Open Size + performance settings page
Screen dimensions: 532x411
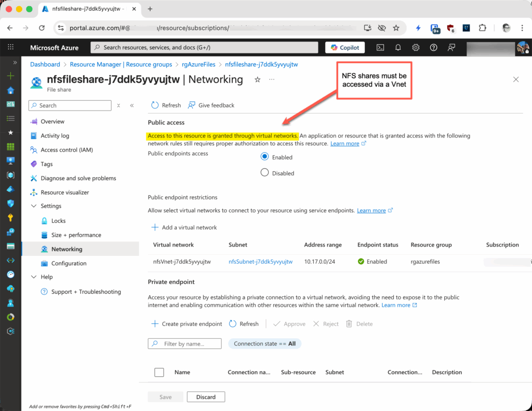click(76, 235)
